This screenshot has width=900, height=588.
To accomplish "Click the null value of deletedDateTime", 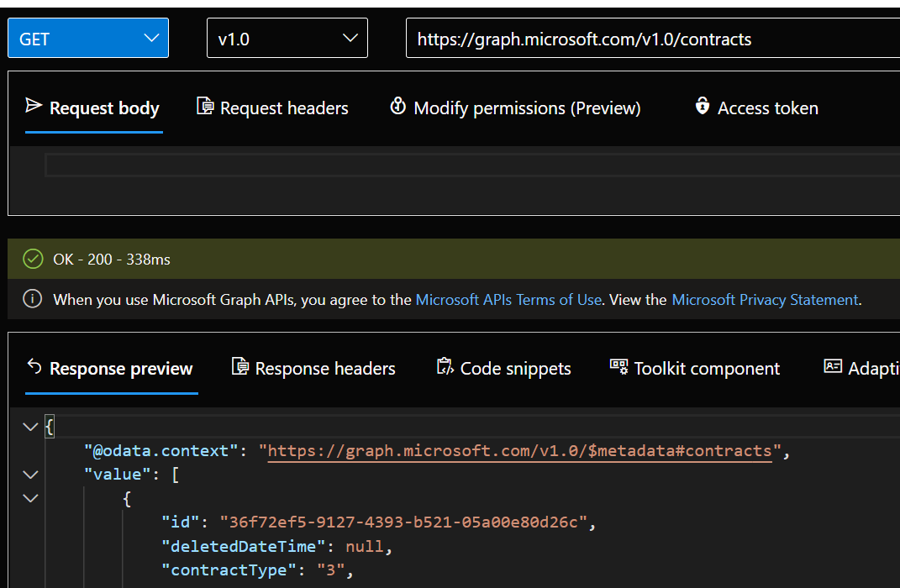I will click(365, 546).
